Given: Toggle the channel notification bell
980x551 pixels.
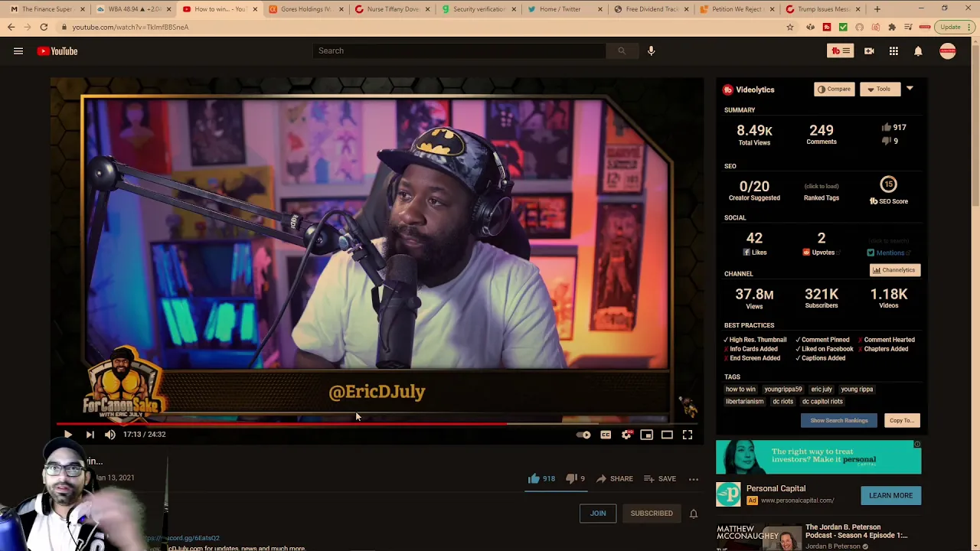Looking at the screenshot, I should pos(694,514).
